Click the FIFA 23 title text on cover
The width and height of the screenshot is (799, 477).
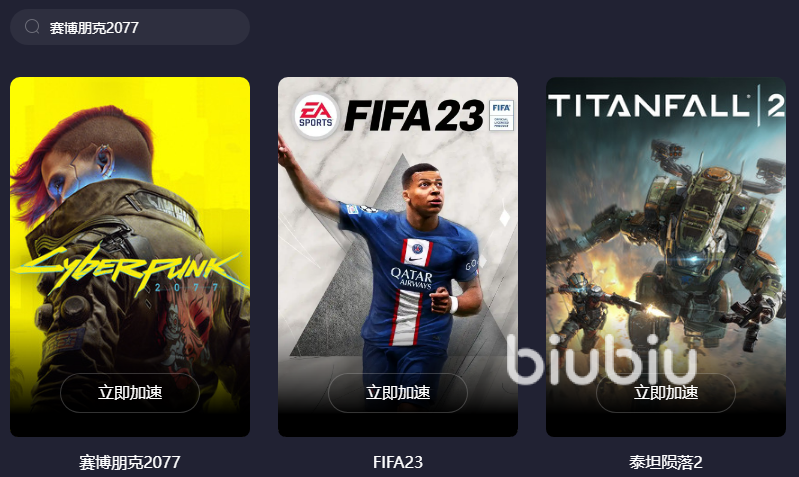pos(414,115)
